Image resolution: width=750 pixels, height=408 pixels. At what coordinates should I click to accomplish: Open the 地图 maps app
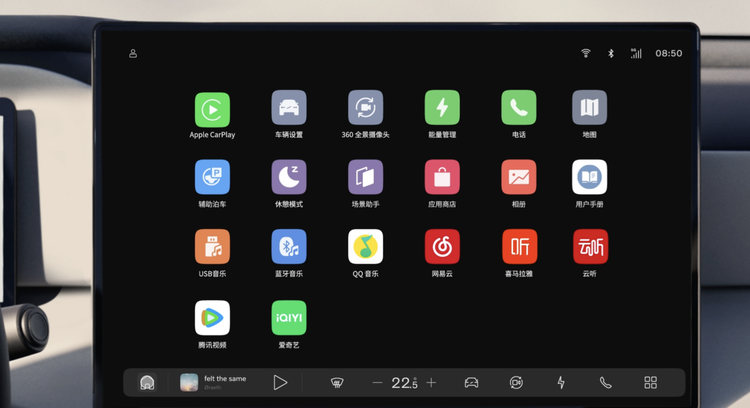(589, 108)
